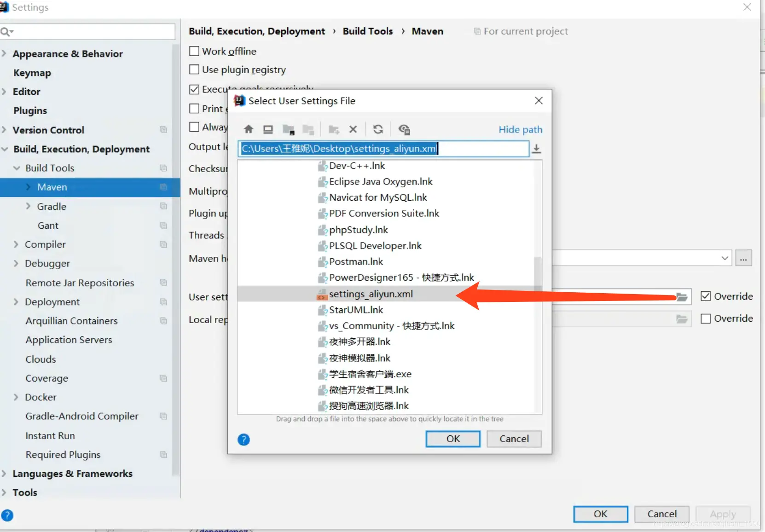
Task: Expand the Version Control section
Action: tap(4, 130)
